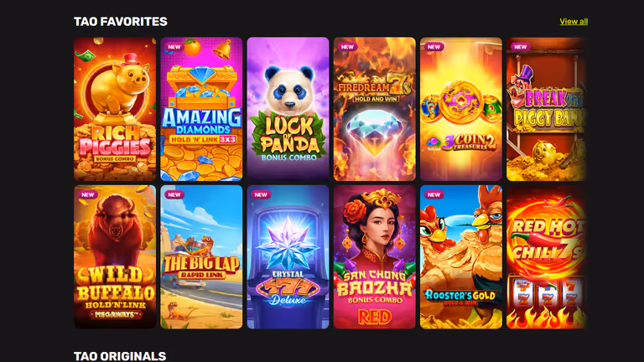This screenshot has height=362, width=644.
Task: Click NEW badge on Amazing Diamonds tile
Action: point(174,47)
